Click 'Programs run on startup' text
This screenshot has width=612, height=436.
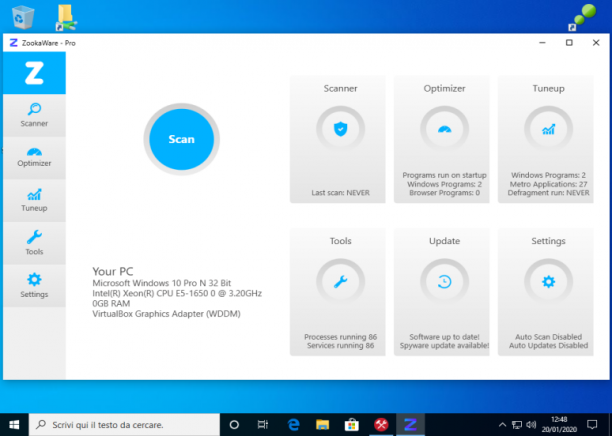tap(444, 175)
